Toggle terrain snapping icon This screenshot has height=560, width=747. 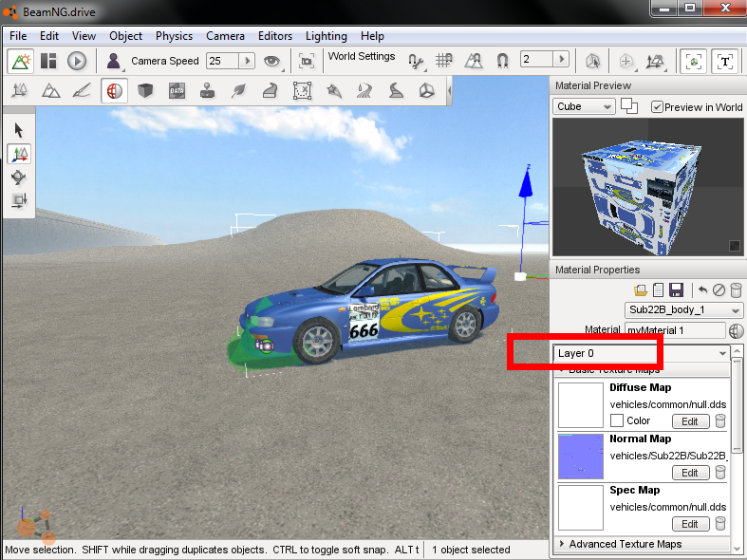[x=474, y=61]
